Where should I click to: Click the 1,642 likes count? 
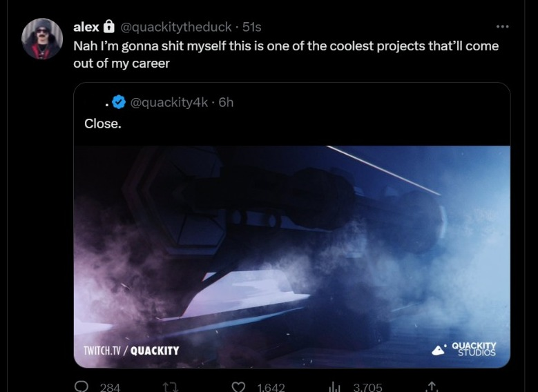[271, 388]
